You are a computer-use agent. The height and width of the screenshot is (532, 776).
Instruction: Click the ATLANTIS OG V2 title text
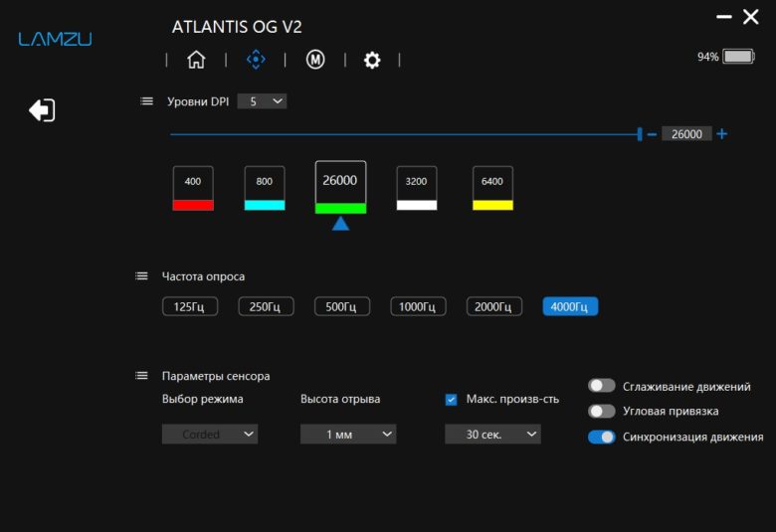[237, 27]
